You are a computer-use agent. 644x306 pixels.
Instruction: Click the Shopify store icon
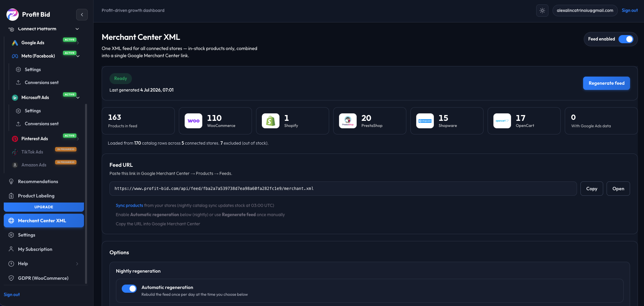pos(271,121)
